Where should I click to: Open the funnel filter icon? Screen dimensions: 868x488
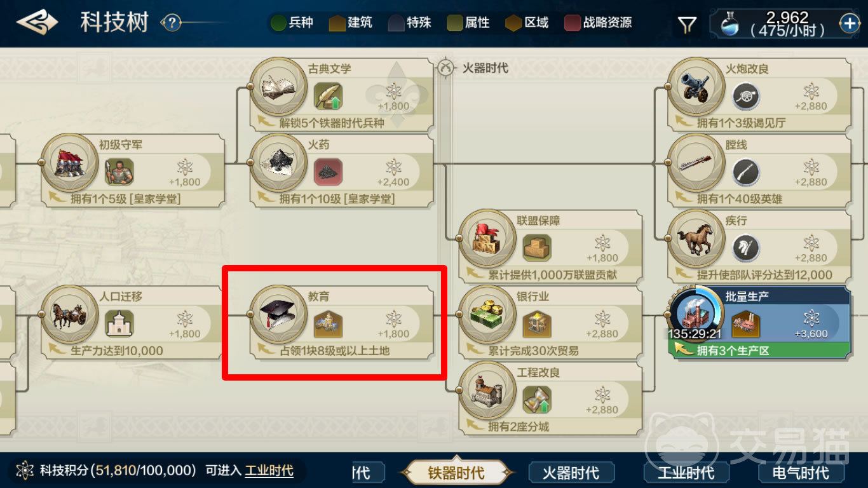[x=687, y=25]
